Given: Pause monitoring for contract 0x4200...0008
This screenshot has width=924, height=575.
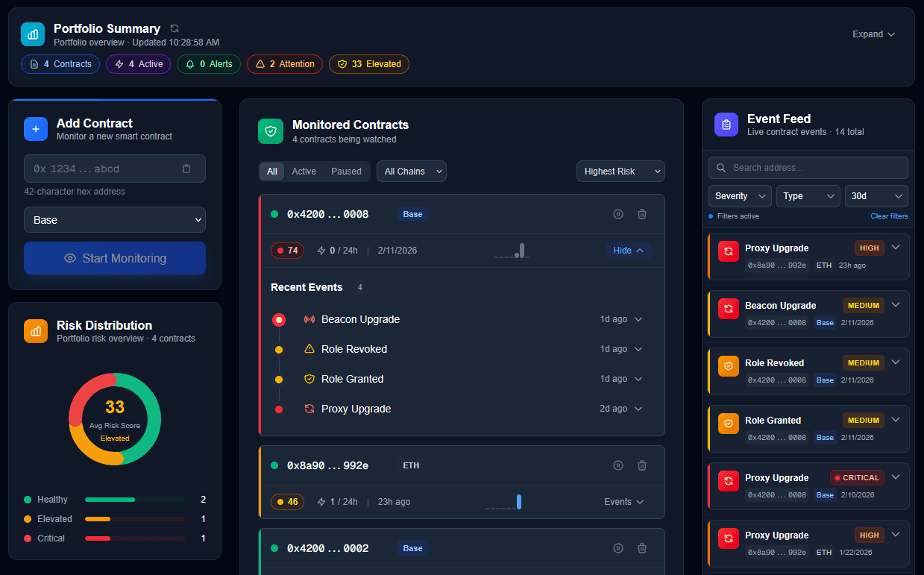Looking at the screenshot, I should pyautogui.click(x=617, y=214).
